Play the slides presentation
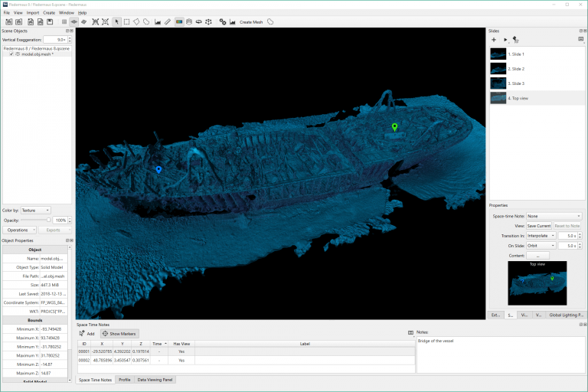Viewport: 588px width, 392px height. [x=505, y=39]
